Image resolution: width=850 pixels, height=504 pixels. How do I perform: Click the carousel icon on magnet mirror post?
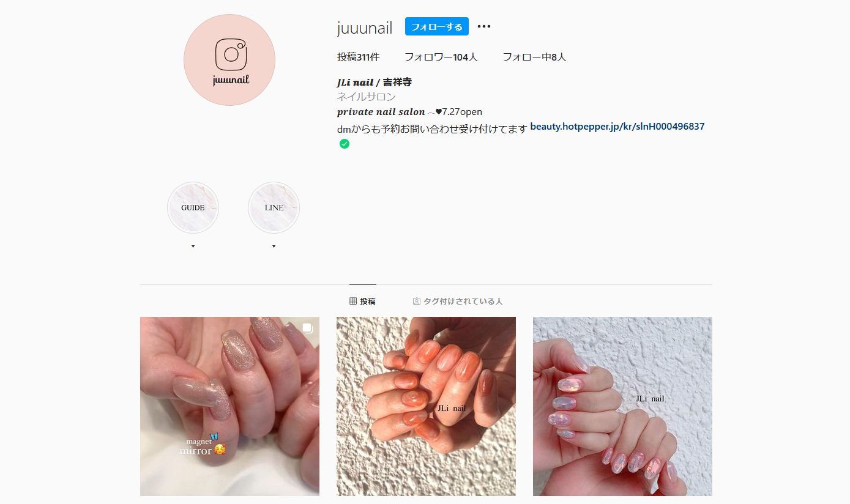click(x=307, y=328)
